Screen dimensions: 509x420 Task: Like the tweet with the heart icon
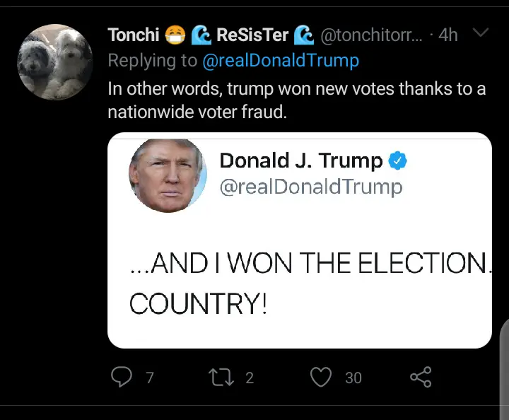click(321, 377)
